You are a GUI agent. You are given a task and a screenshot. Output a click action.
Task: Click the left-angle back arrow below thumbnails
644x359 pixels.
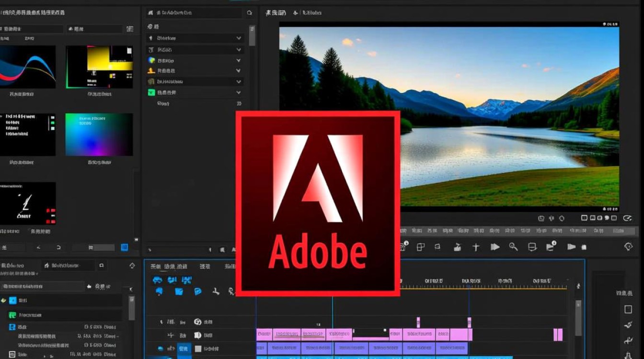point(39,247)
